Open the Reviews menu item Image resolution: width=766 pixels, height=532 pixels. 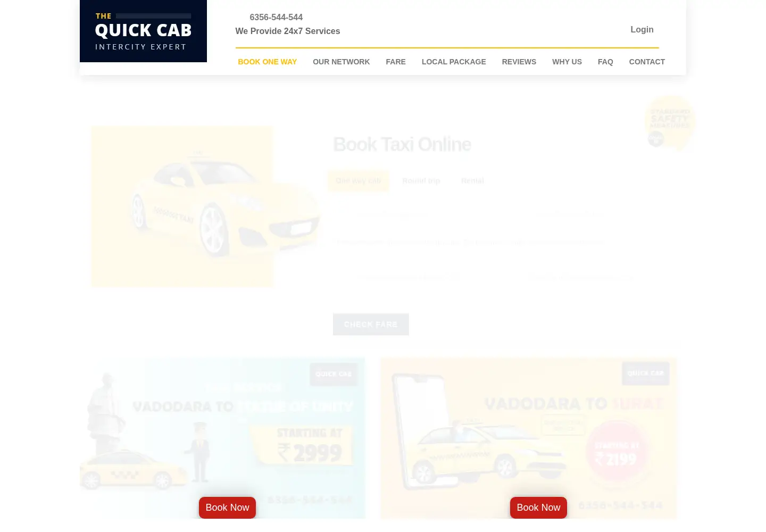point(519,62)
